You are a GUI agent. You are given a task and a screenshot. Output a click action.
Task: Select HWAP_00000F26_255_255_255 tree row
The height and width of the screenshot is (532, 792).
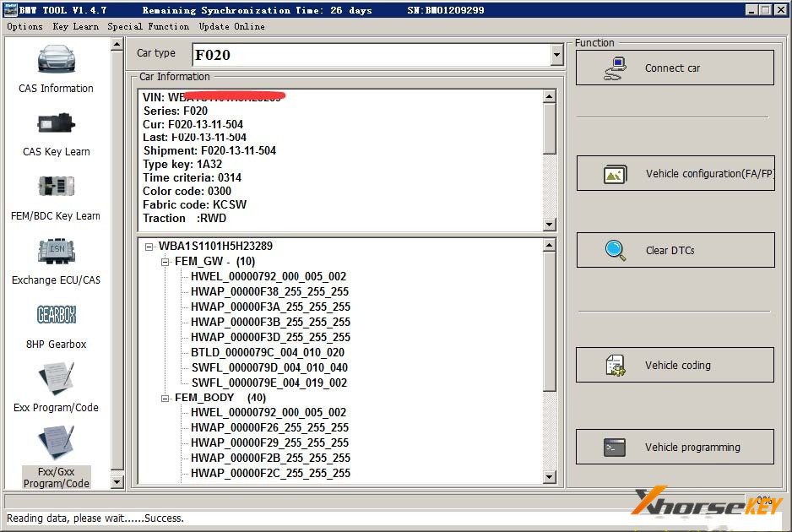pyautogui.click(x=269, y=427)
